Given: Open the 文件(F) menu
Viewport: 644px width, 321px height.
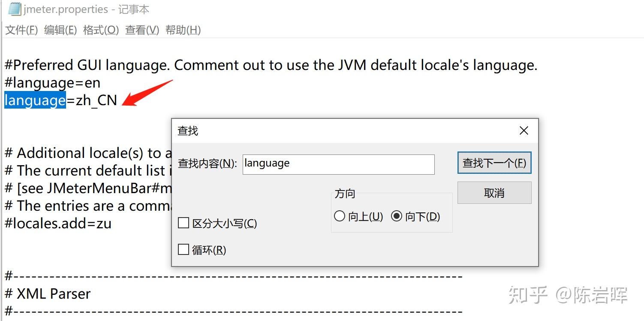Looking at the screenshot, I should tap(21, 30).
